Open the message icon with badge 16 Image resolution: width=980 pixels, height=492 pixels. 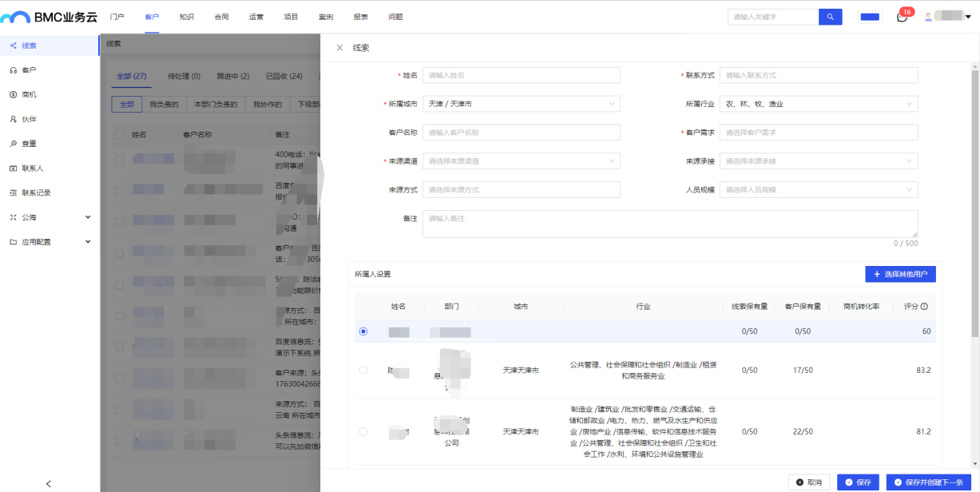903,17
